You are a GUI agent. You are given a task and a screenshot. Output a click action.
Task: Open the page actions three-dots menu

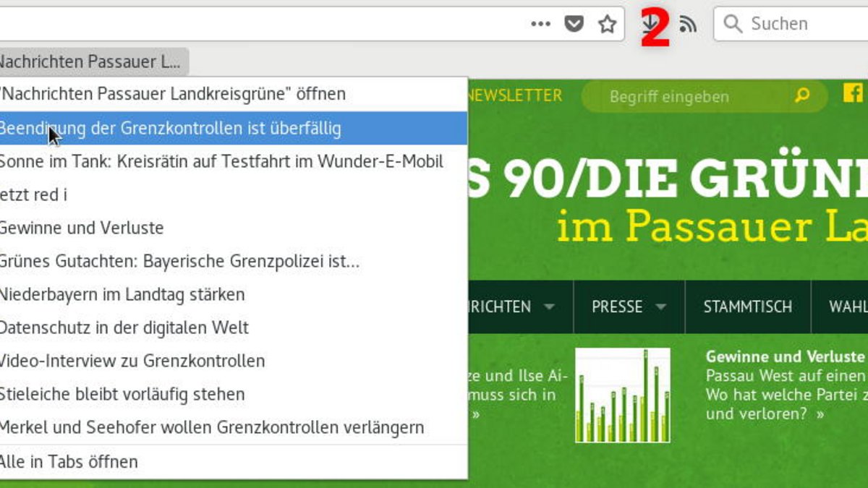coord(540,24)
